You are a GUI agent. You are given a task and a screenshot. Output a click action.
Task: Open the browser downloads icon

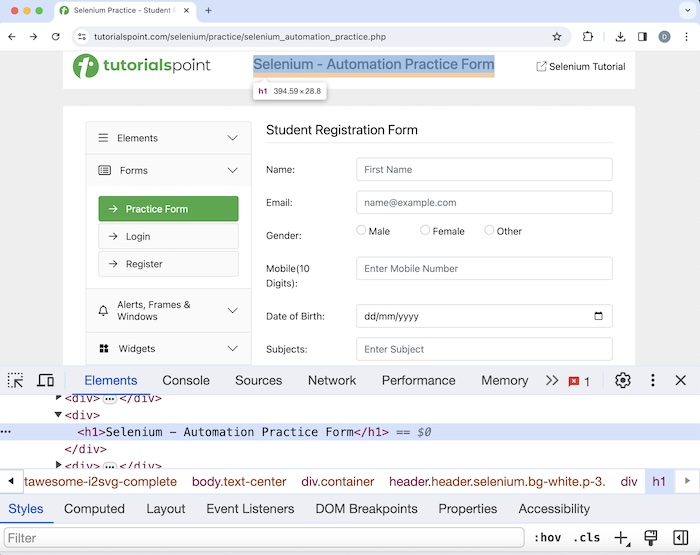click(620, 37)
